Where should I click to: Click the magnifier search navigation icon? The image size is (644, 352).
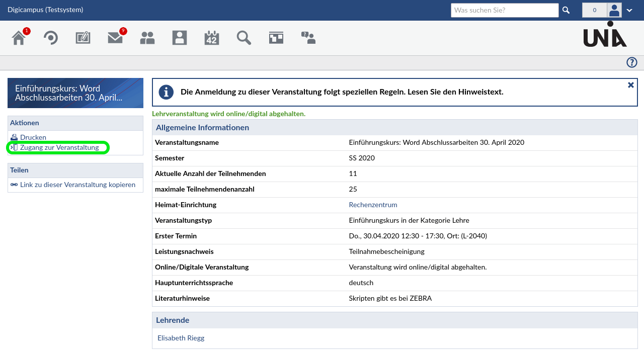244,38
